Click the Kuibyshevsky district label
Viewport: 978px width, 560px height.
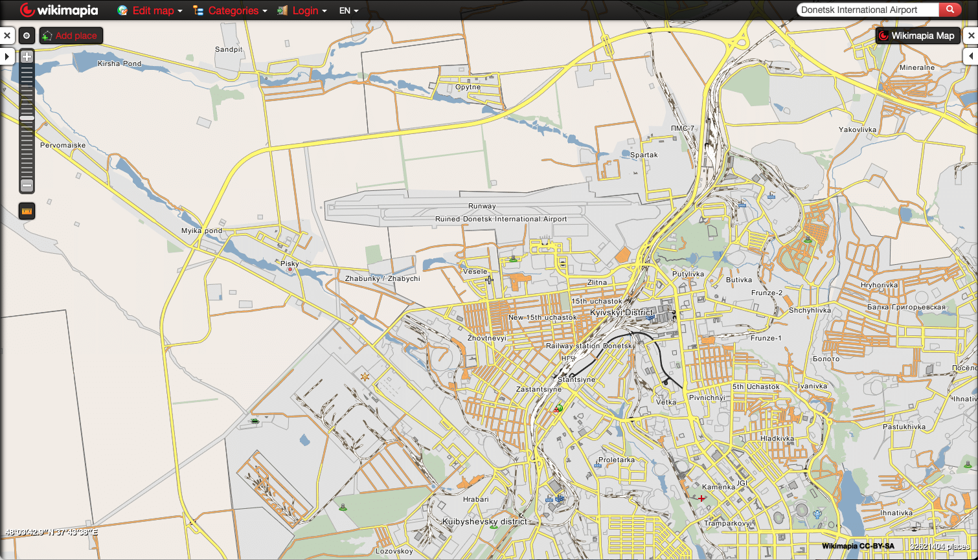(x=484, y=521)
